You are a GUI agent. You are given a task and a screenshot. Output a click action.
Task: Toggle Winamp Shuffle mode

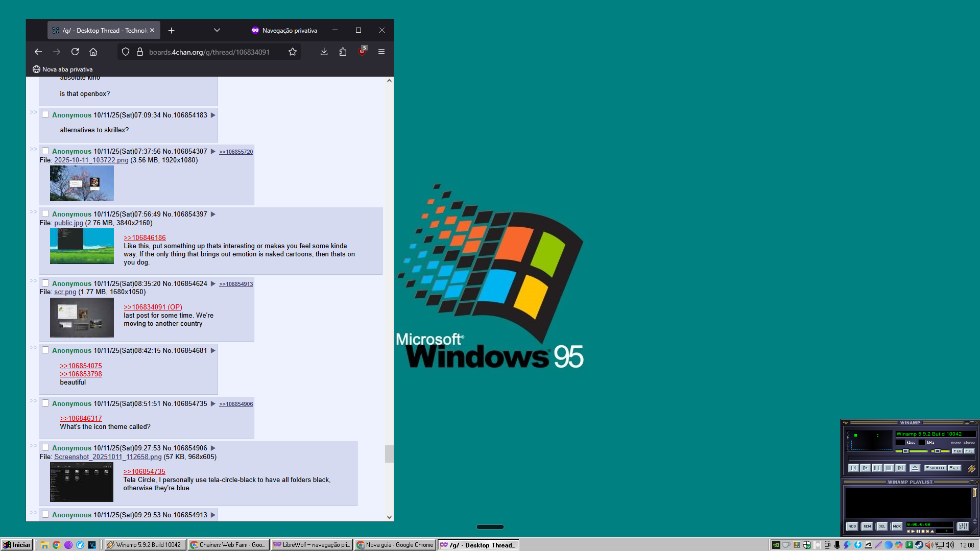tap(936, 468)
